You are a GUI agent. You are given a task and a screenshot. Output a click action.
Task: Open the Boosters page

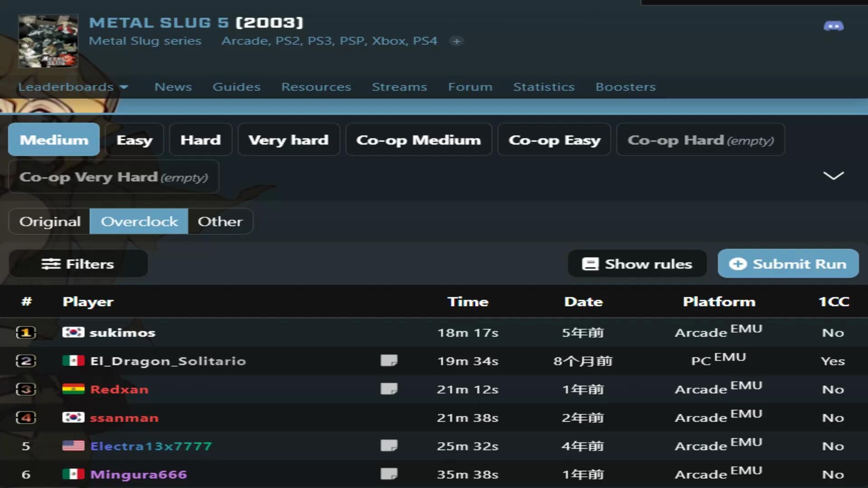625,87
